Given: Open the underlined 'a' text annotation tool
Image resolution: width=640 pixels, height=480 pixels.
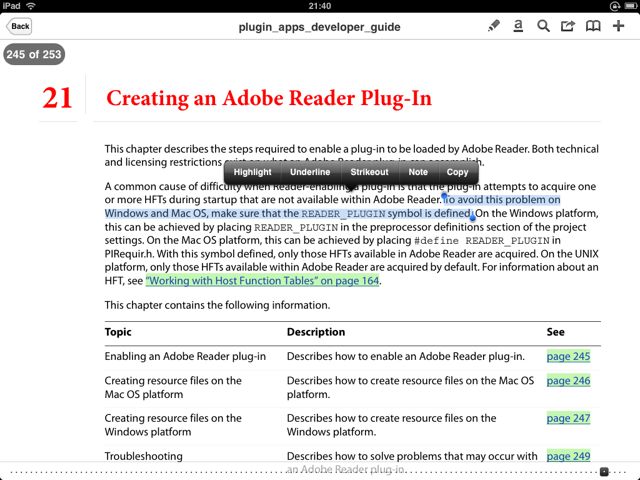Looking at the screenshot, I should 518,26.
